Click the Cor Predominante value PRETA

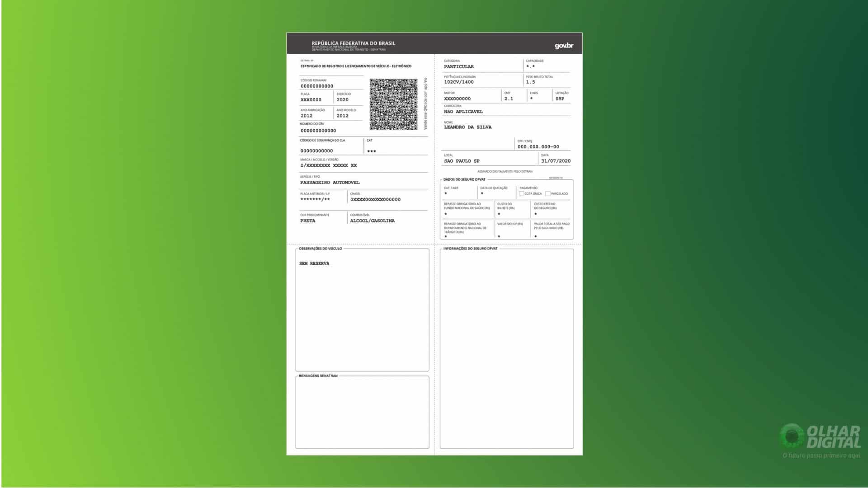click(308, 221)
